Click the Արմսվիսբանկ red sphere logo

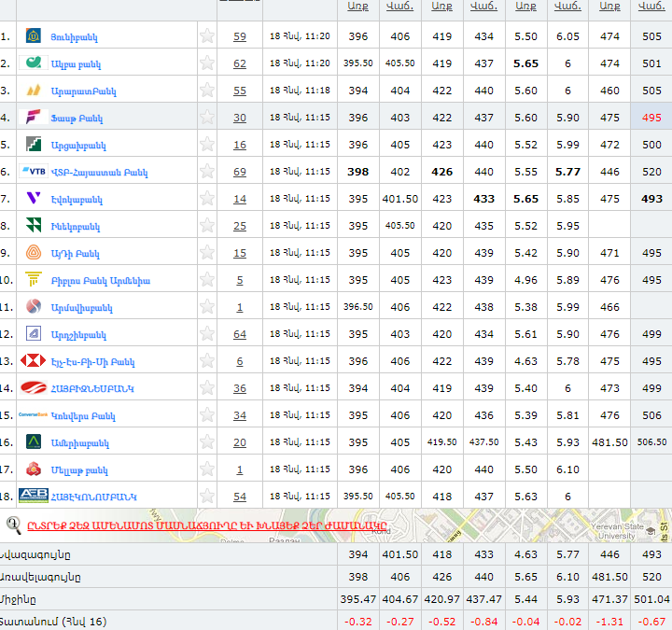[34, 306]
